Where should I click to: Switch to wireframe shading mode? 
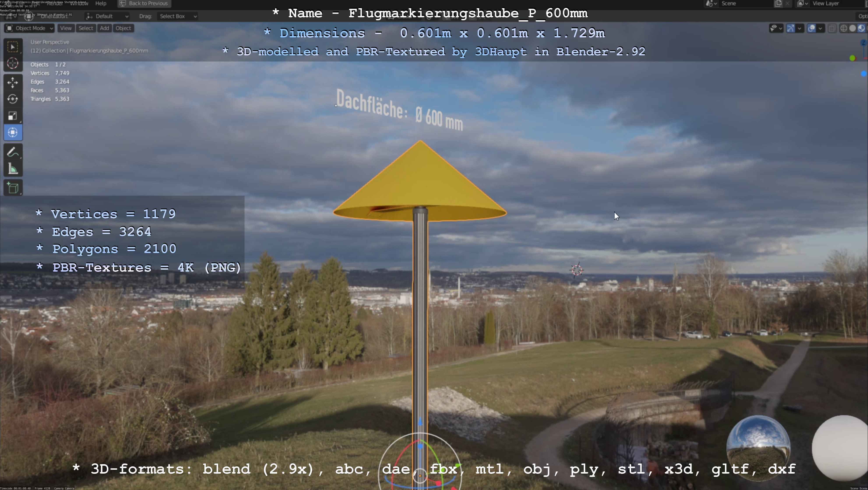(844, 28)
